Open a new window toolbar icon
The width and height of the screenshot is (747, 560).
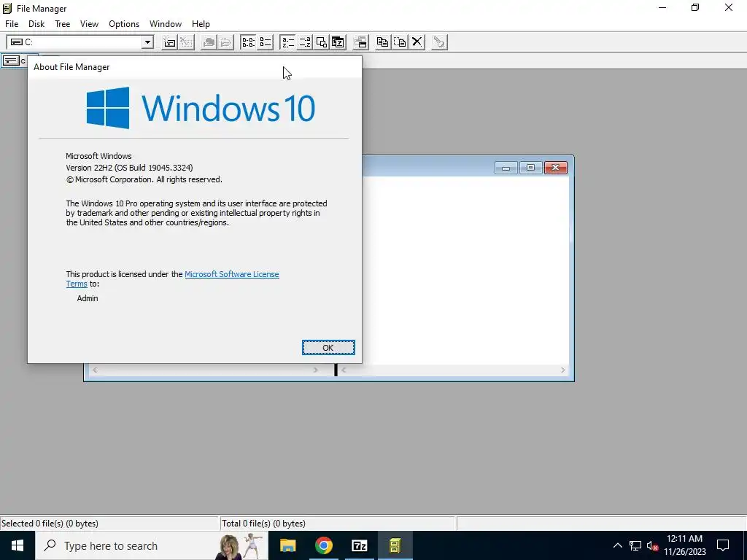click(x=360, y=42)
